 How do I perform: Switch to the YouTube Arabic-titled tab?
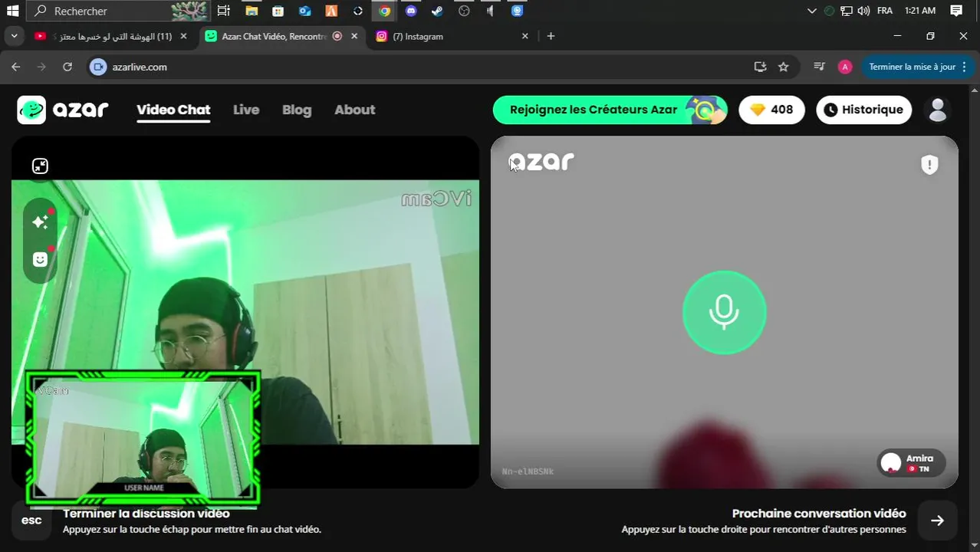click(x=111, y=36)
